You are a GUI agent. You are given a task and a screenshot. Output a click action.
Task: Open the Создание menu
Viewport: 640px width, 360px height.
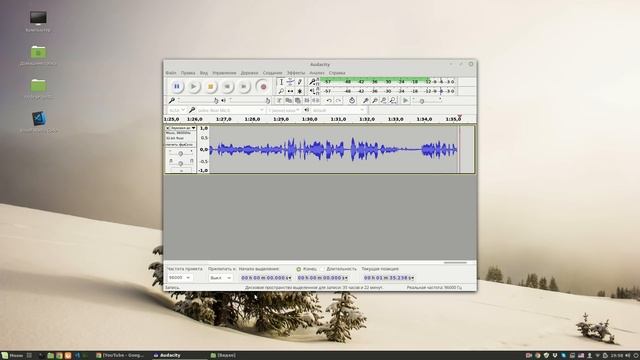pyautogui.click(x=272, y=73)
